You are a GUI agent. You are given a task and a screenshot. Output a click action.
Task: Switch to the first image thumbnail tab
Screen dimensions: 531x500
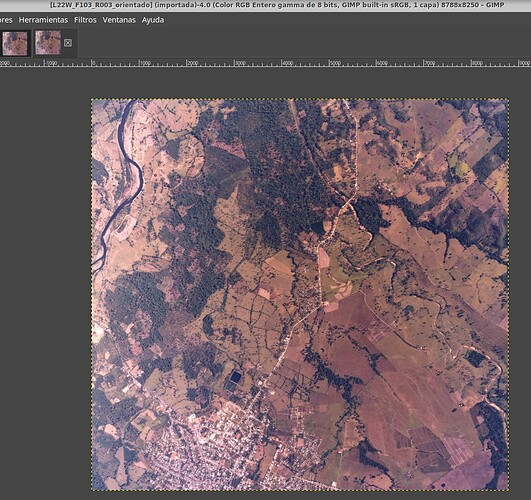(15, 43)
